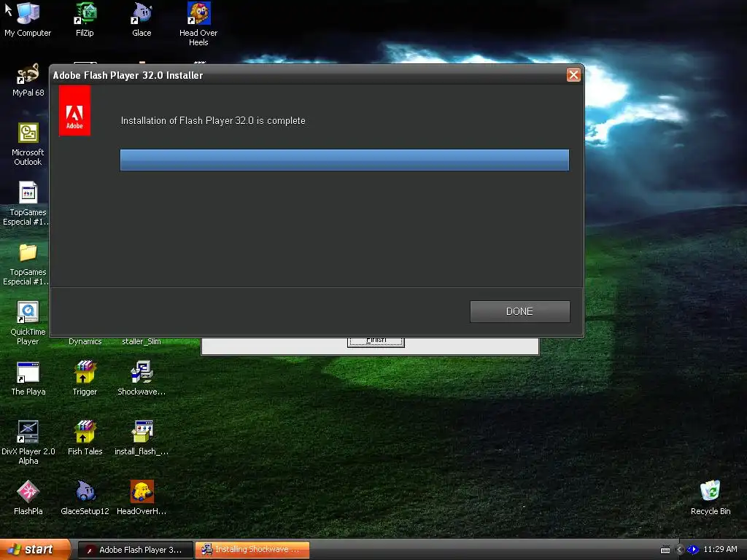This screenshot has width=747, height=560.
Task: Select the Fish Tales archive icon
Action: (x=85, y=438)
